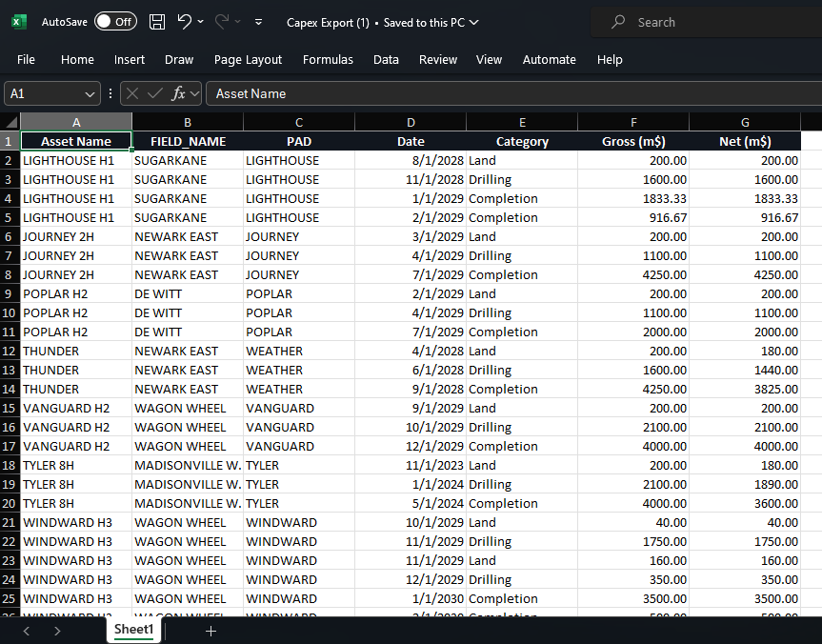The width and height of the screenshot is (822, 644).
Task: Add a new sheet with plus icon
Action: [x=211, y=631]
